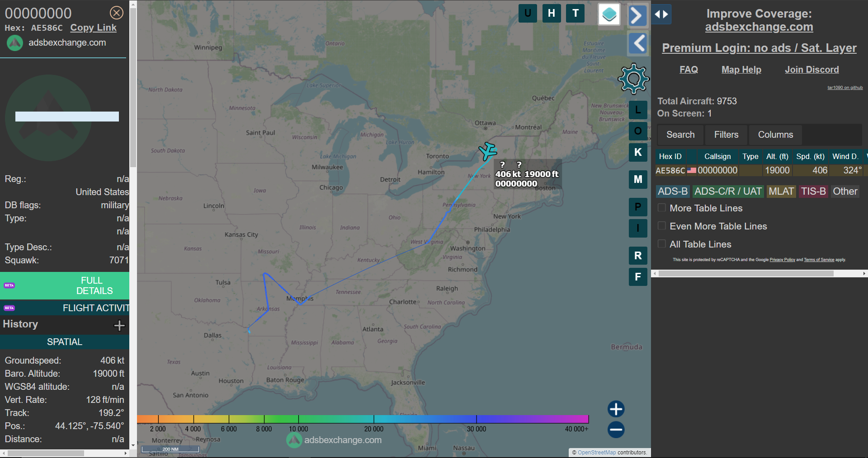Screen dimensions: 868x458
Task: Click the F map button
Action: [x=638, y=277]
